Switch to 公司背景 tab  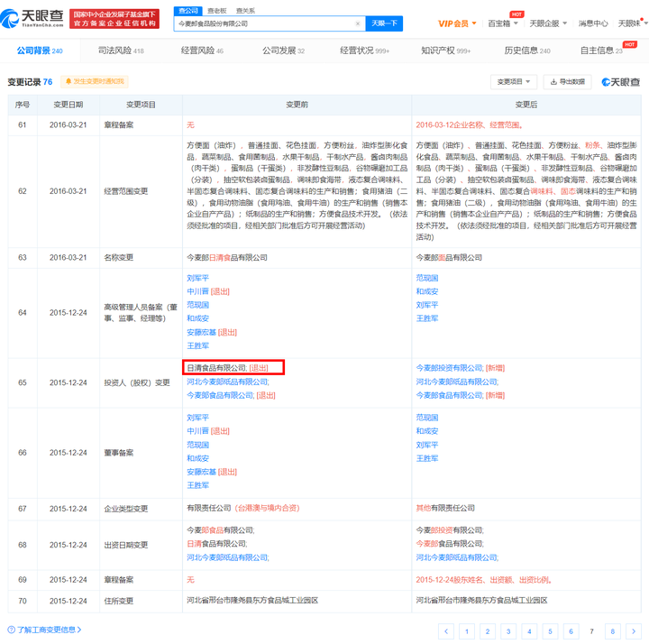40,51
